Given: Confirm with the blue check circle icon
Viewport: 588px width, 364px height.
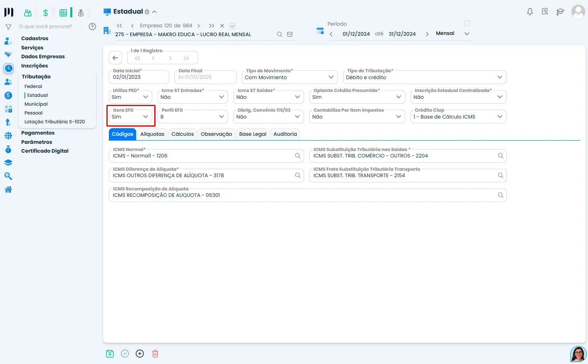Looking at the screenshot, I should (125, 354).
